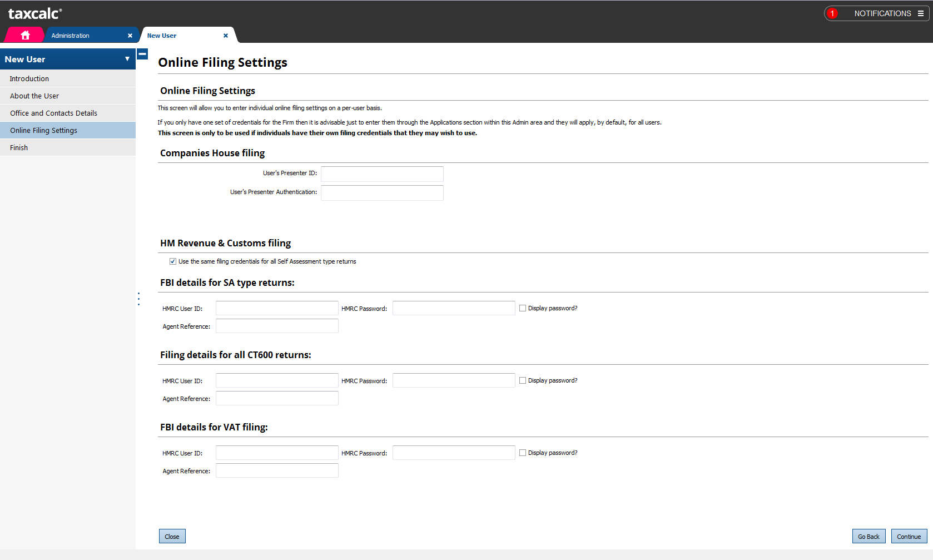Tick Display password for SA type returns
Viewport: 933px width, 560px height.
[523, 308]
